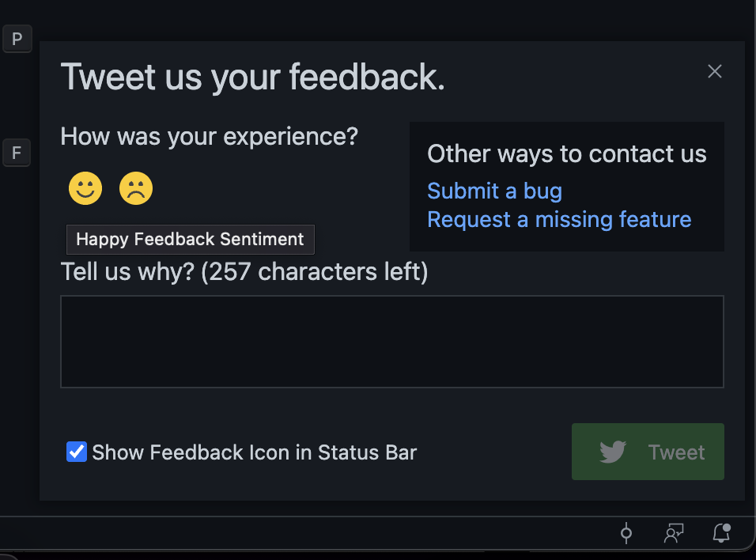Close the feedback dialog with the X
756x560 pixels.
point(715,71)
